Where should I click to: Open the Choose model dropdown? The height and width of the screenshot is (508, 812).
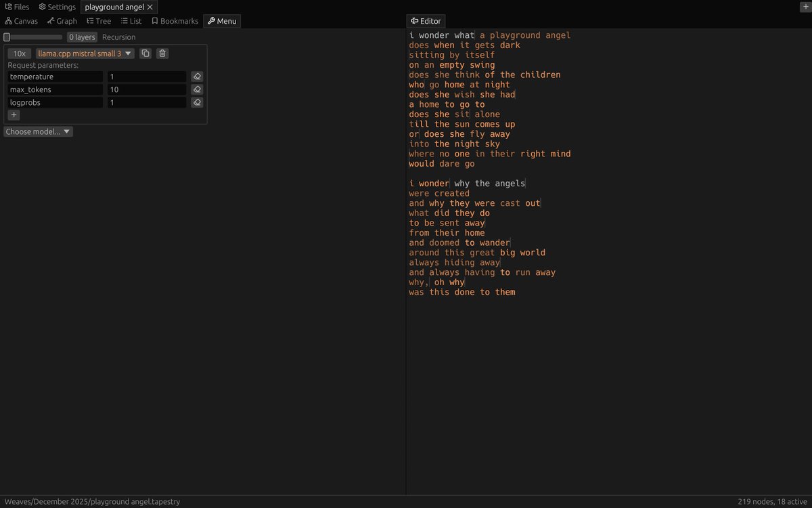[38, 131]
